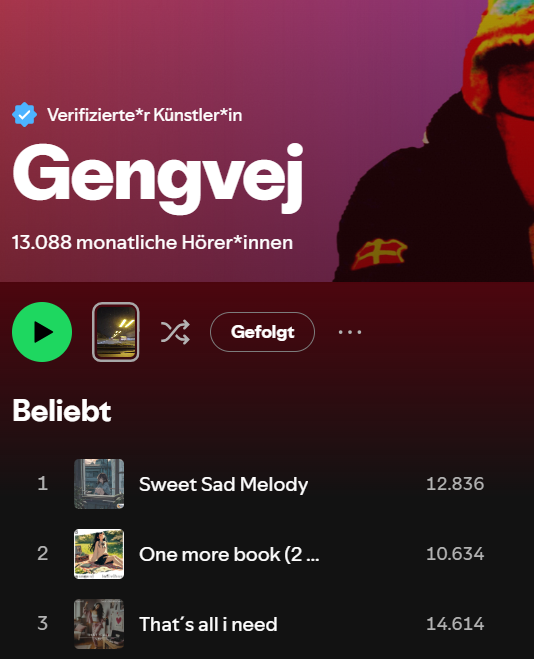Click the One more book cover art

coord(99,554)
